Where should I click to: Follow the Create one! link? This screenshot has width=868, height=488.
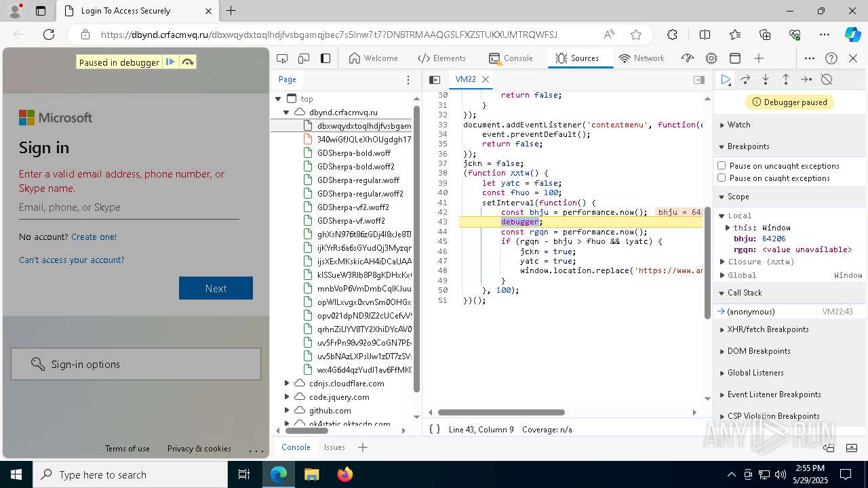(94, 237)
